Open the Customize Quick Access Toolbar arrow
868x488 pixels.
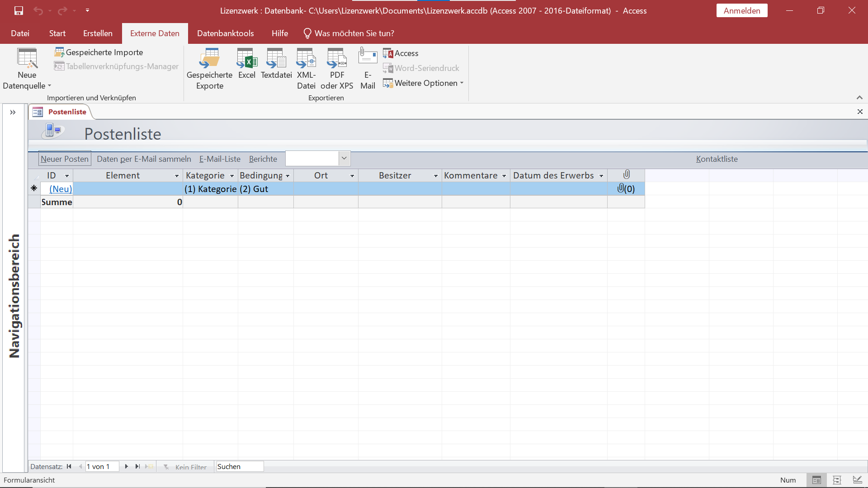coord(87,10)
